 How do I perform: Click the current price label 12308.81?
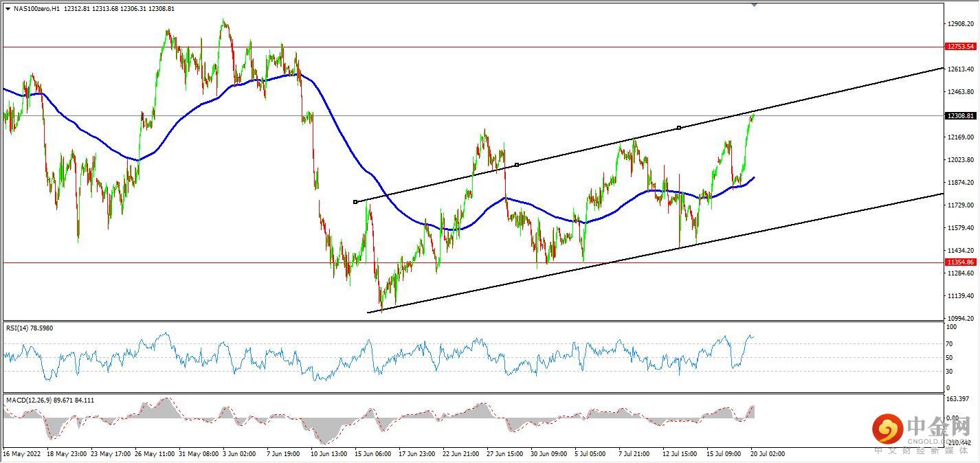tap(961, 116)
